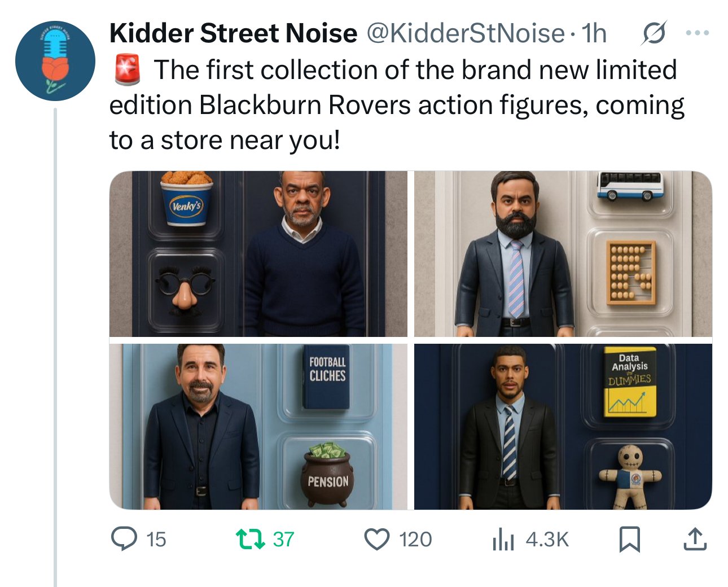
Task: Open image with Football Cliches book
Action: [x=258, y=427]
